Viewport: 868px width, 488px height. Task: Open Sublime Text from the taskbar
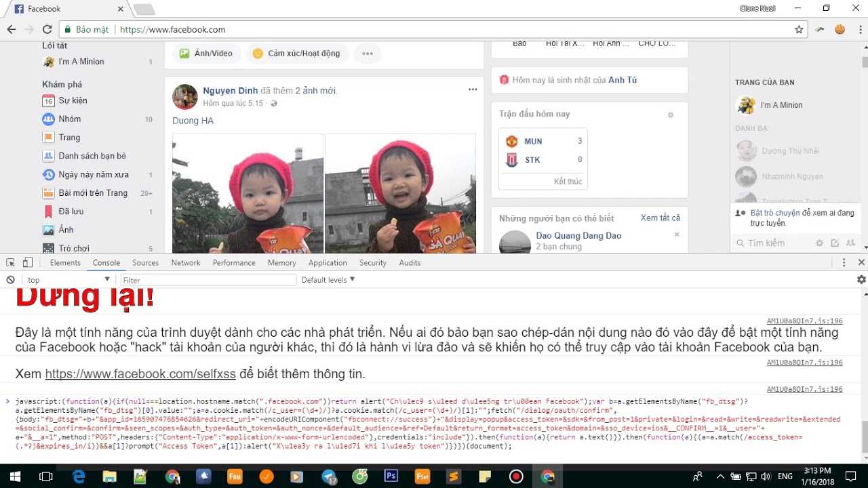(x=454, y=476)
